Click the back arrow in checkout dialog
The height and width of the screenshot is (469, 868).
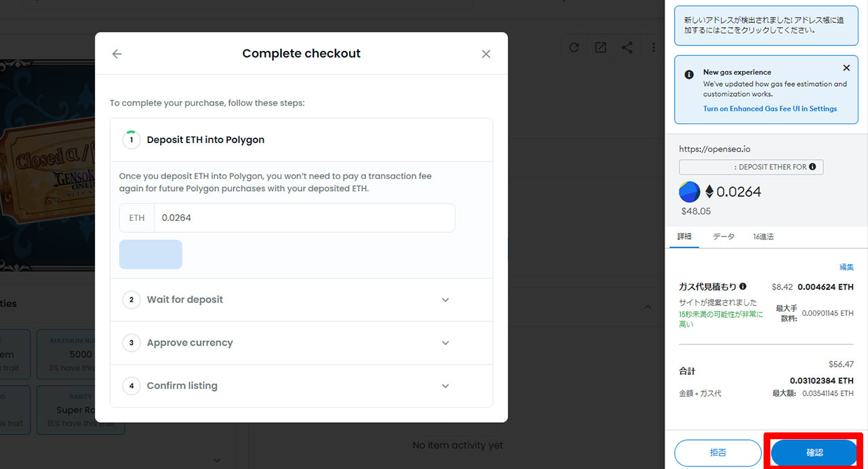click(x=117, y=54)
